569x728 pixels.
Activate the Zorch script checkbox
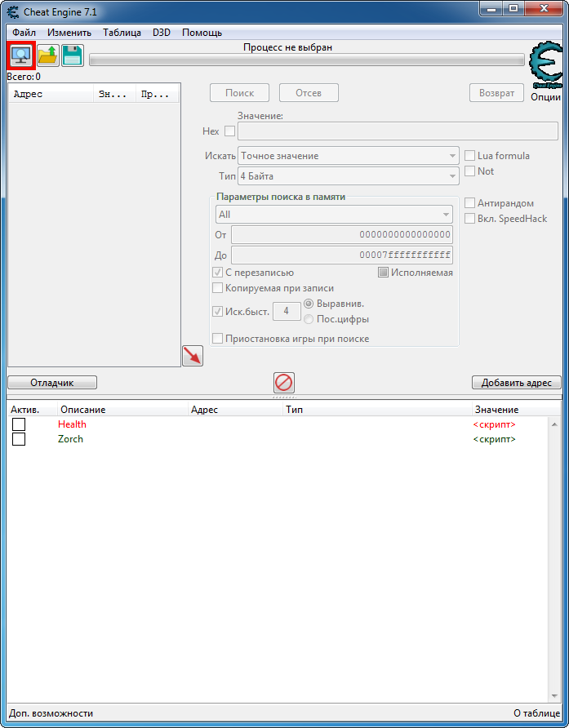point(19,439)
